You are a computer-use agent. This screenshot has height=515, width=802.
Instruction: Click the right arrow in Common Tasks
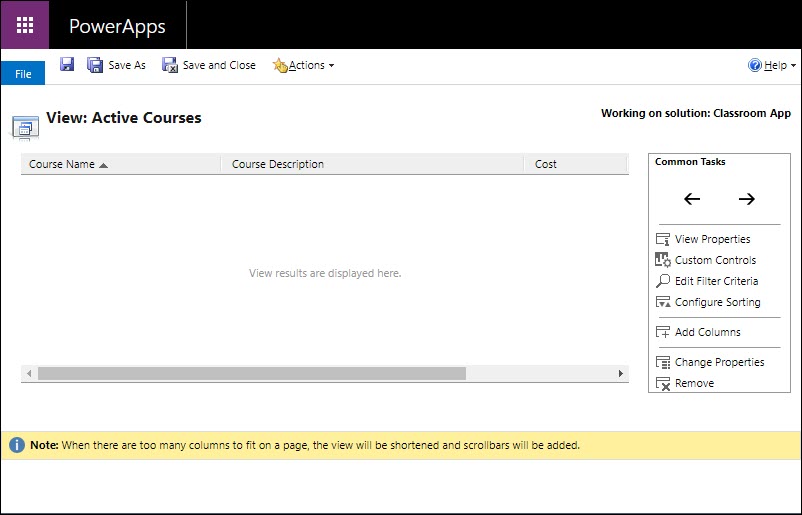pos(746,199)
